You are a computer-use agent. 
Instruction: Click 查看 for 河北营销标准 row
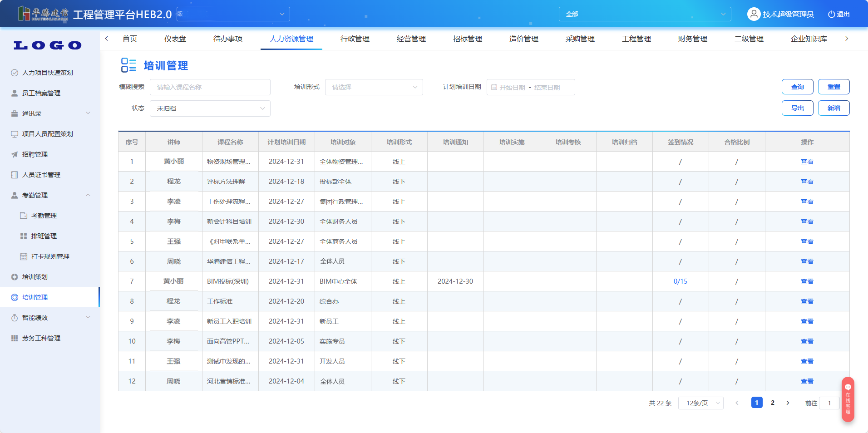coord(807,381)
